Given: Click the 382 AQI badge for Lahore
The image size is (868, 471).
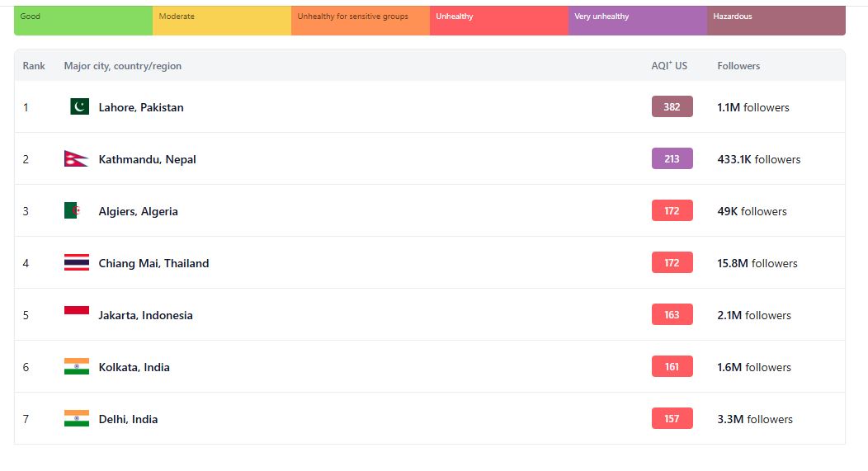Looking at the screenshot, I should tap(672, 107).
